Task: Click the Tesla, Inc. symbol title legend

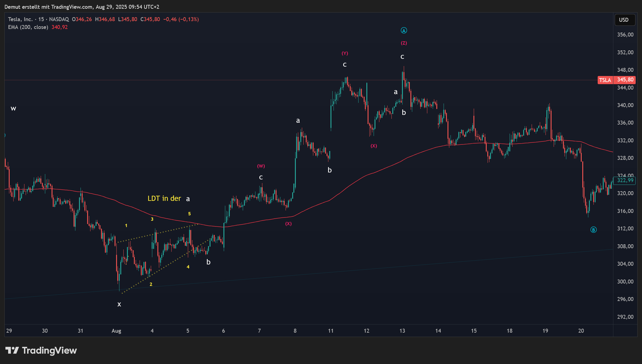Action: 20,19
